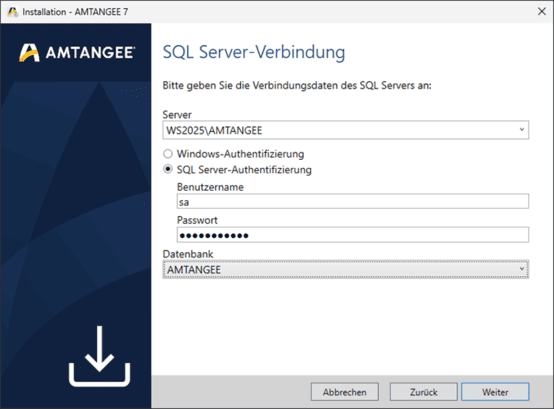Click the Zurück button

click(x=424, y=392)
